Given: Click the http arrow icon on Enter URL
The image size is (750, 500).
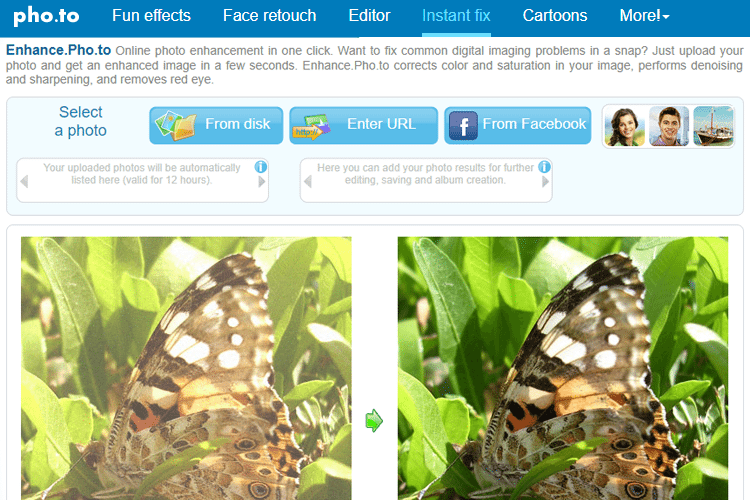Looking at the screenshot, I should coord(311,126).
